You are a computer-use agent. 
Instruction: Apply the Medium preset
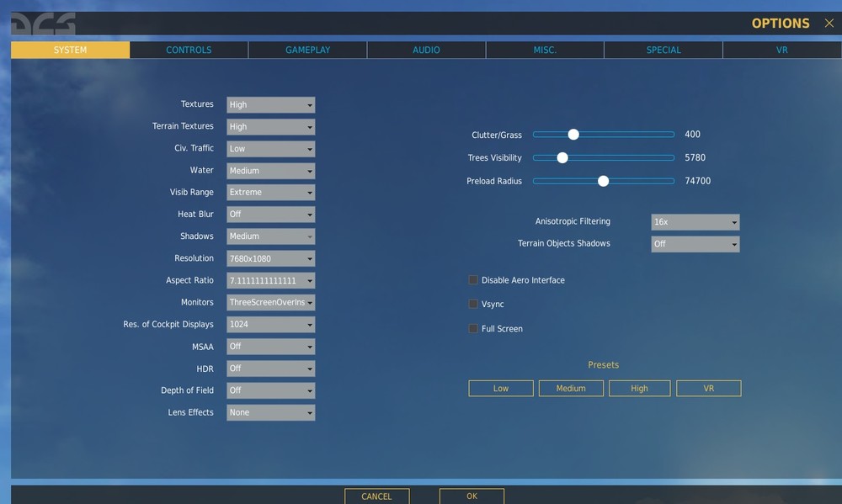coord(571,388)
